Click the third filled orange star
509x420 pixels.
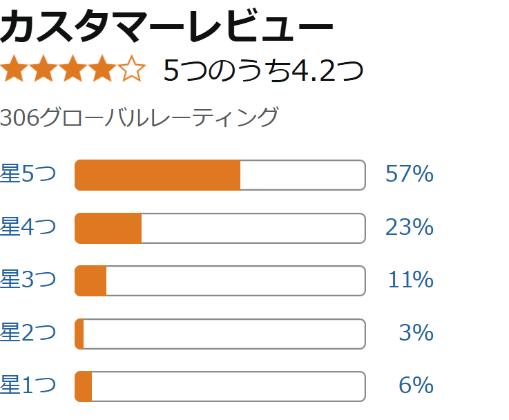tap(73, 70)
